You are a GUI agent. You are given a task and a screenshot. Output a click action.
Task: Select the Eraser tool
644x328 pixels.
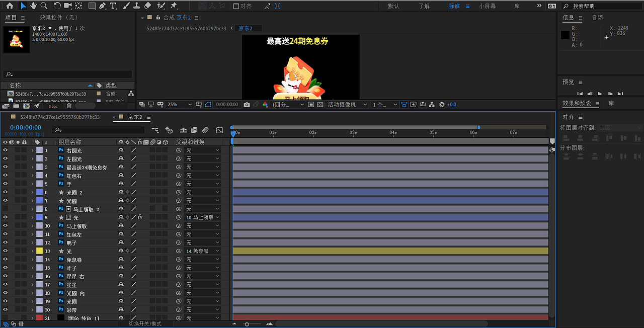[x=147, y=6]
